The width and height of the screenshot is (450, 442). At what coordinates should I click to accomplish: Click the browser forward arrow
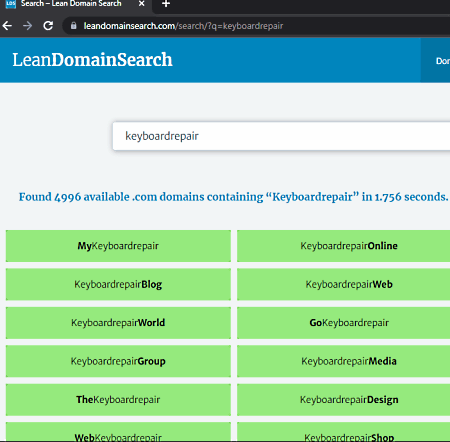(x=28, y=26)
